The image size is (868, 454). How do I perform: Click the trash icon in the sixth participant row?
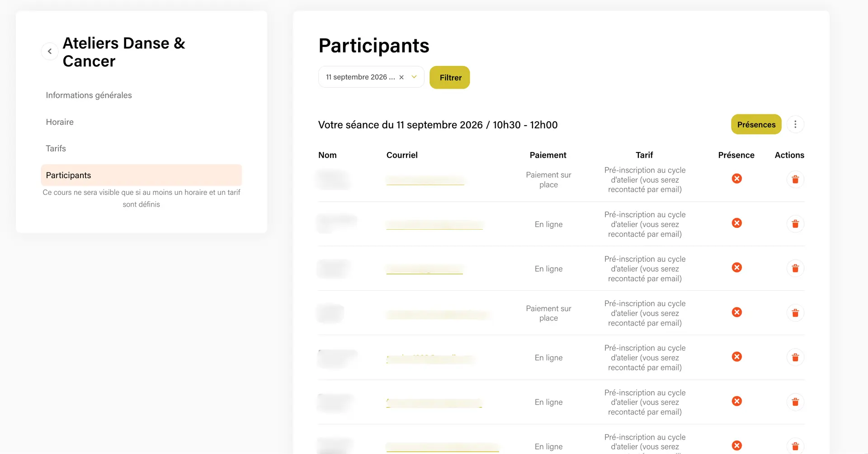point(795,402)
